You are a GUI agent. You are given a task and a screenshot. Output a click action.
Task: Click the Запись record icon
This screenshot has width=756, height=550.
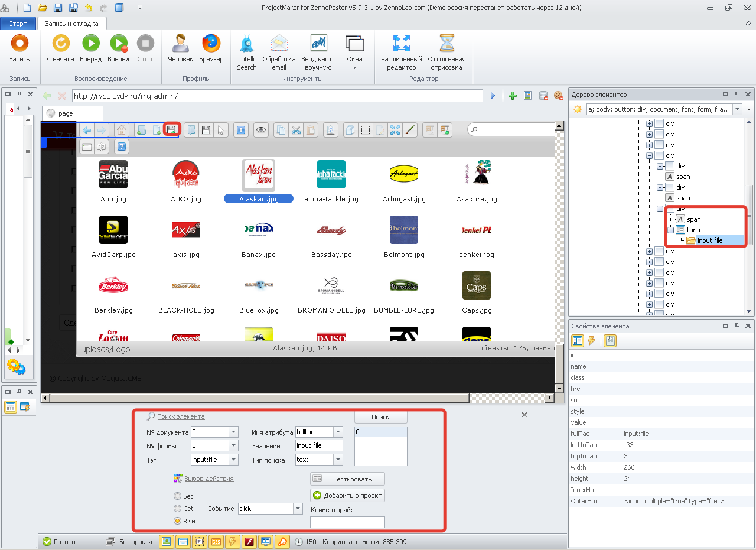click(x=19, y=44)
